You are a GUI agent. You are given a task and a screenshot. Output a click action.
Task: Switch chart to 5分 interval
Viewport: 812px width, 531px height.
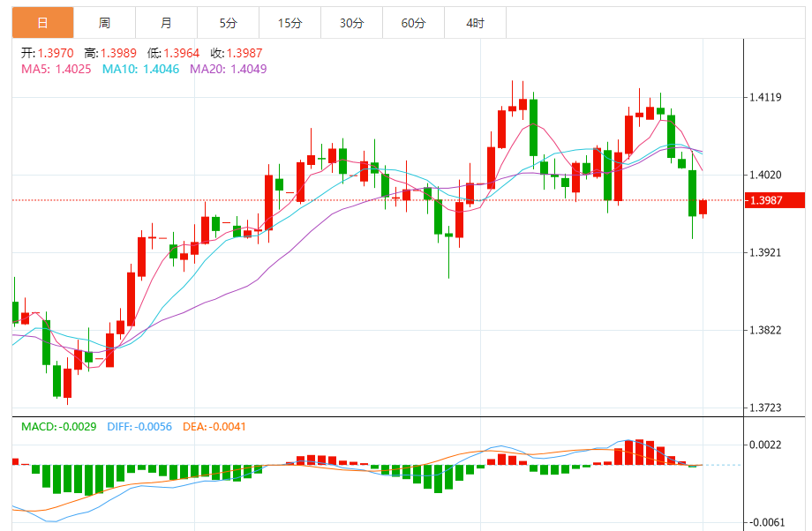click(x=229, y=23)
